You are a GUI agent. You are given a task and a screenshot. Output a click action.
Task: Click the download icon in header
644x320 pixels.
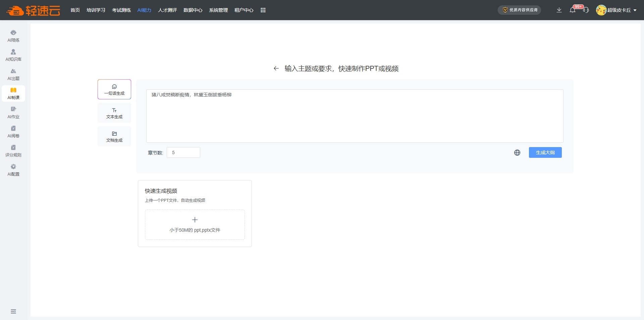[x=559, y=10]
